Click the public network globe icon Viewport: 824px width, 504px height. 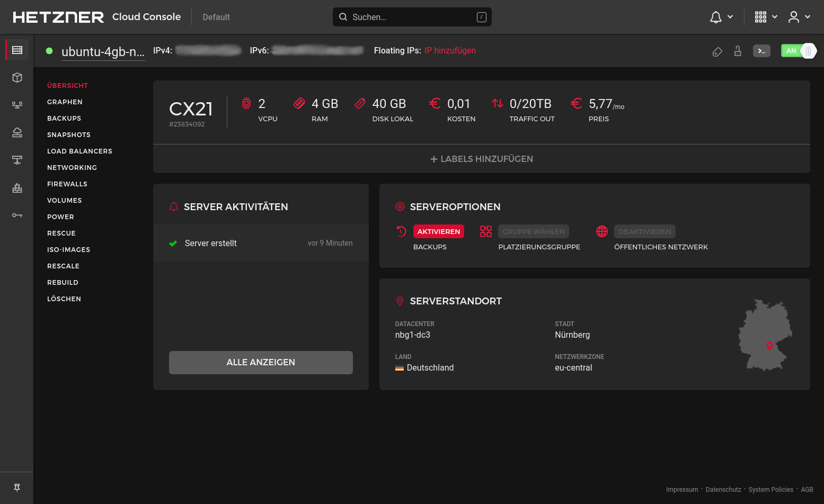point(602,231)
